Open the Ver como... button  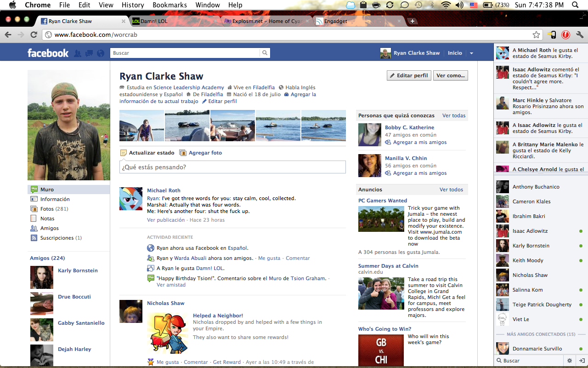[x=451, y=75]
